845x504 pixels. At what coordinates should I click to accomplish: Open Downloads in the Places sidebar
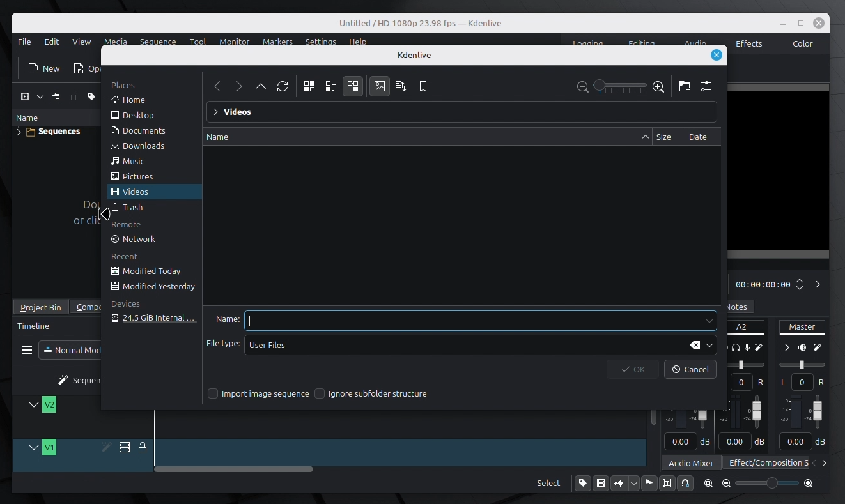[x=143, y=146]
